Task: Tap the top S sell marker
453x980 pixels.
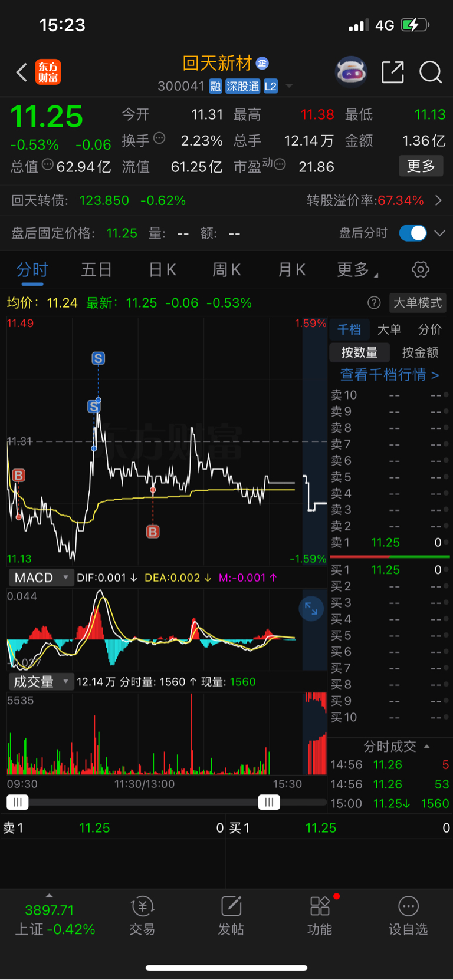Action: 99,358
